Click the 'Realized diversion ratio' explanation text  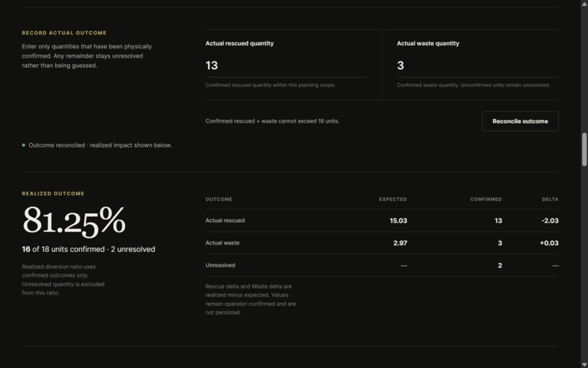[63, 280]
